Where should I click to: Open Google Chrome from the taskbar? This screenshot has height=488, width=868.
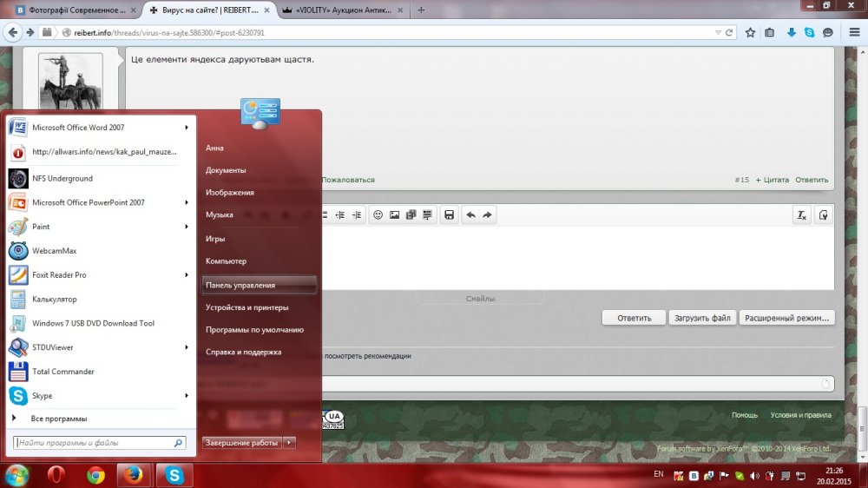pyautogui.click(x=95, y=475)
